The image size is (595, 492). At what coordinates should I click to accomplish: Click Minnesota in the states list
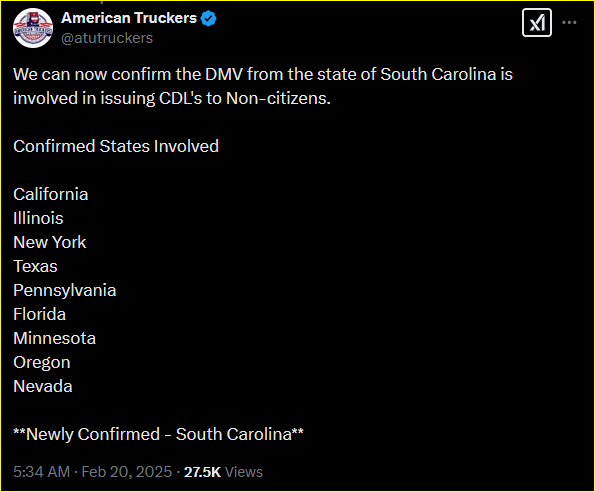point(55,338)
